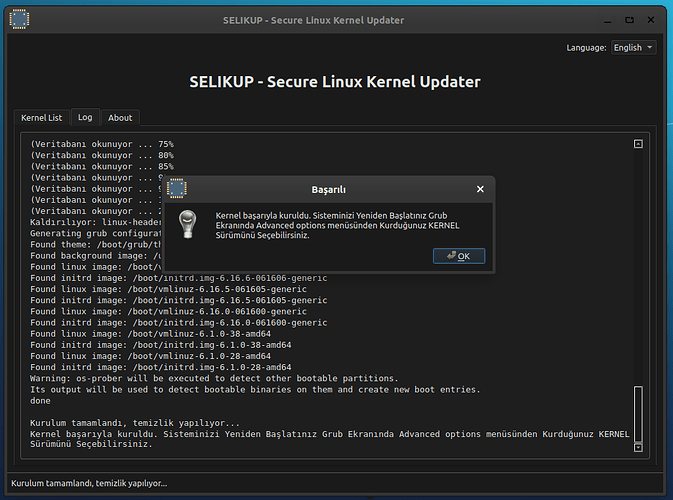Screen dimensions: 673x500
Task: Click the log scrollbar up arrow
Action: pos(638,144)
